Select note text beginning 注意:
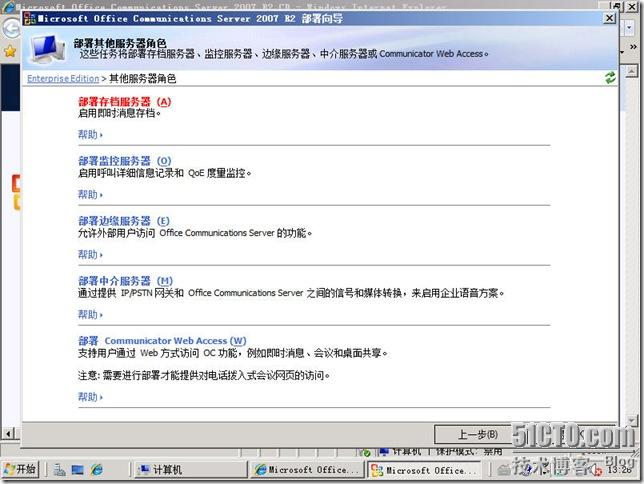Image resolution: width=644 pixels, height=484 pixels. coord(204,375)
